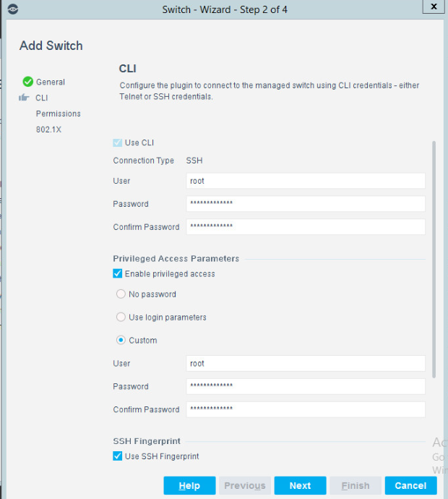Viewport: 448px width, 499px height.
Task: Toggle the Use CLI checkbox
Action: click(x=117, y=142)
